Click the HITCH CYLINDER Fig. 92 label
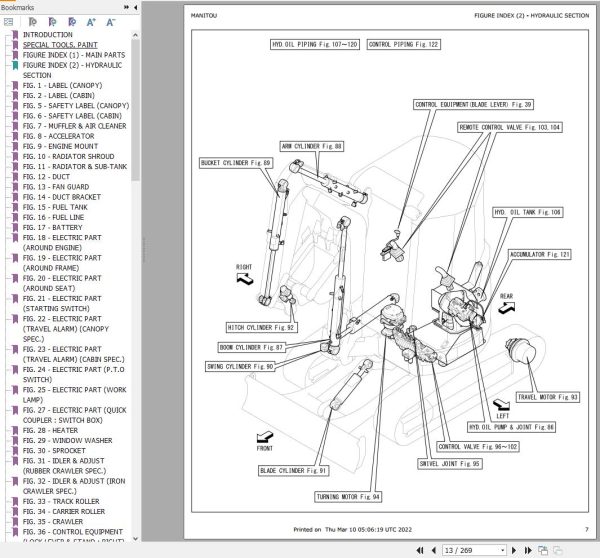This screenshot has width=600, height=558. coord(261,327)
